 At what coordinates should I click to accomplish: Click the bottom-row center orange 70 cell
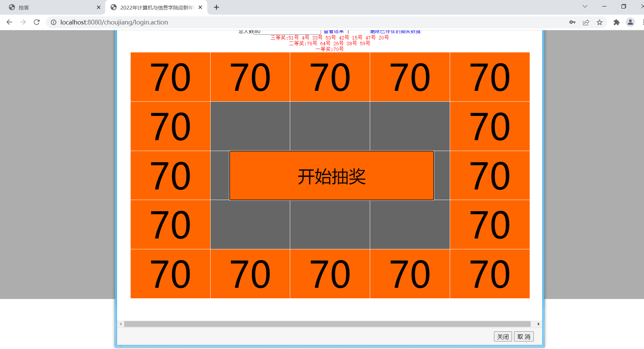pyautogui.click(x=330, y=274)
